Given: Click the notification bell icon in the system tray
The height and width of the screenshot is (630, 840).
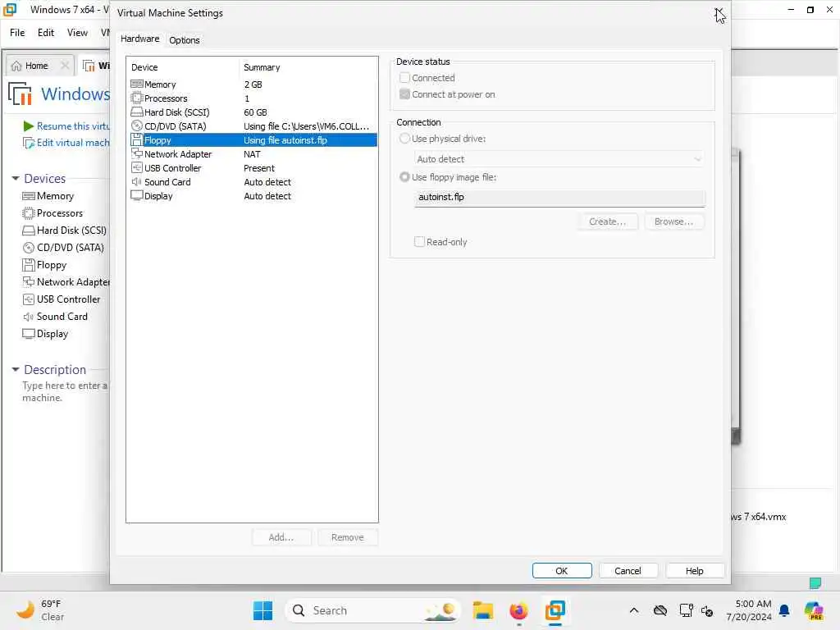Looking at the screenshot, I should (x=784, y=610).
